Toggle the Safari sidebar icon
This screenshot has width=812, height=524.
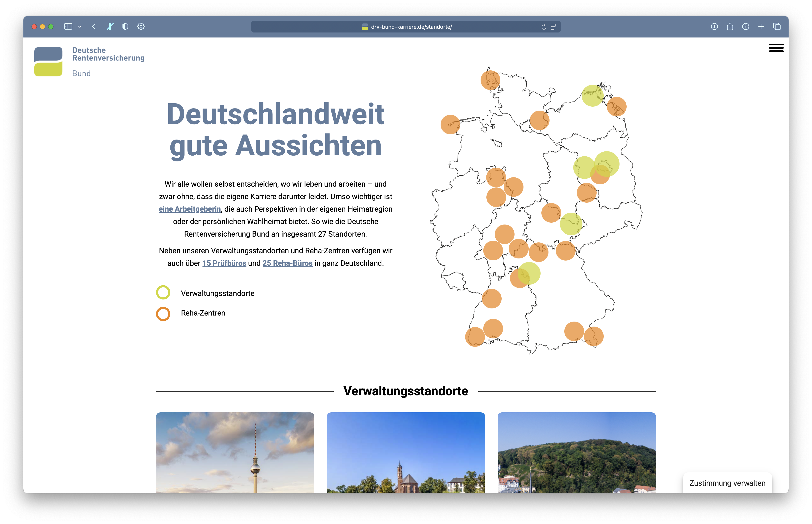pos(68,26)
